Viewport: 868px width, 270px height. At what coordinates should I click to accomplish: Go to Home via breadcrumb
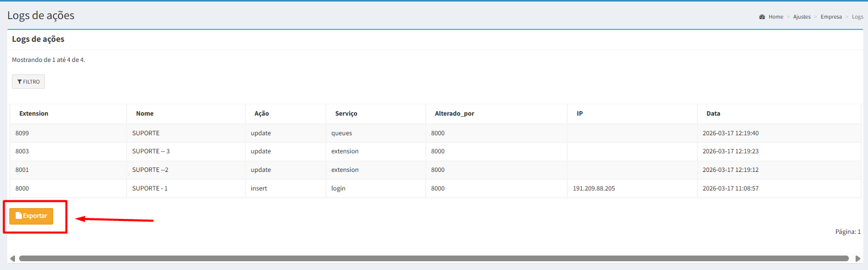tap(776, 17)
